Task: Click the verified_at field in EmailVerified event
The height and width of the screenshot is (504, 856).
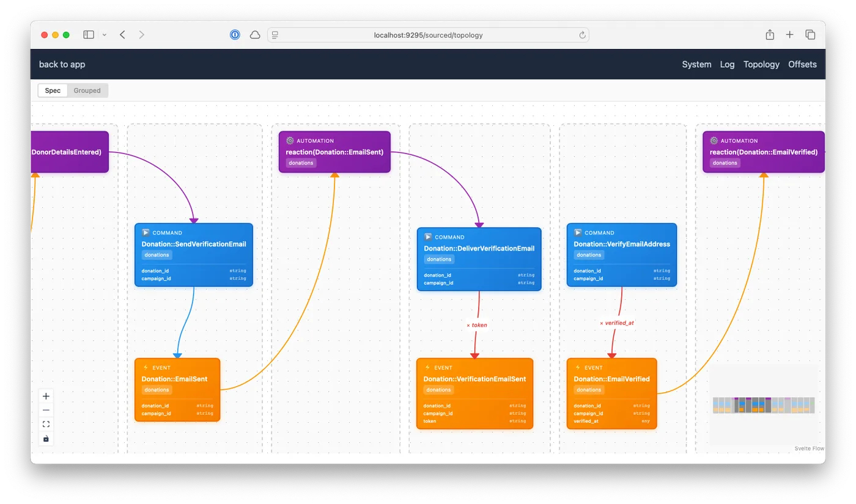Action: (x=611, y=421)
